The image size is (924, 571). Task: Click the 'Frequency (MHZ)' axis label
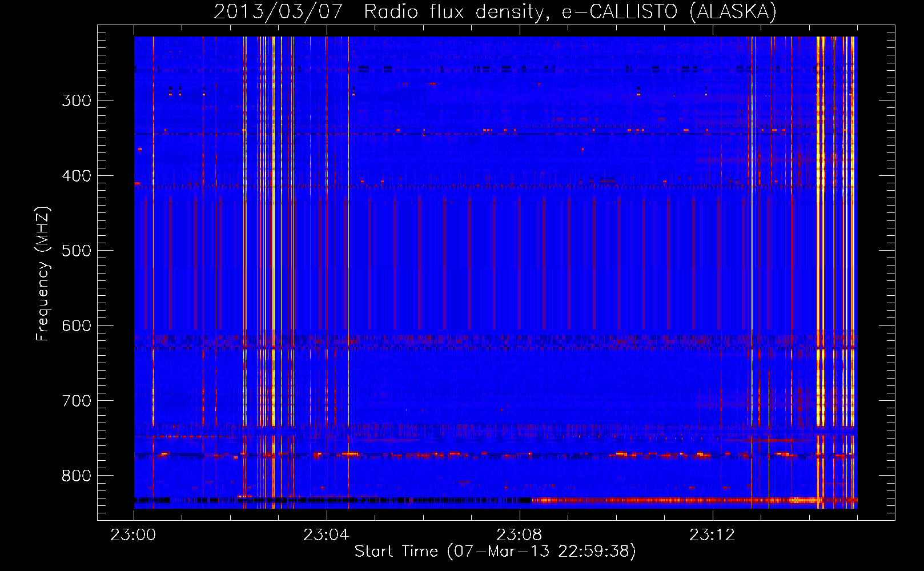pyautogui.click(x=43, y=274)
